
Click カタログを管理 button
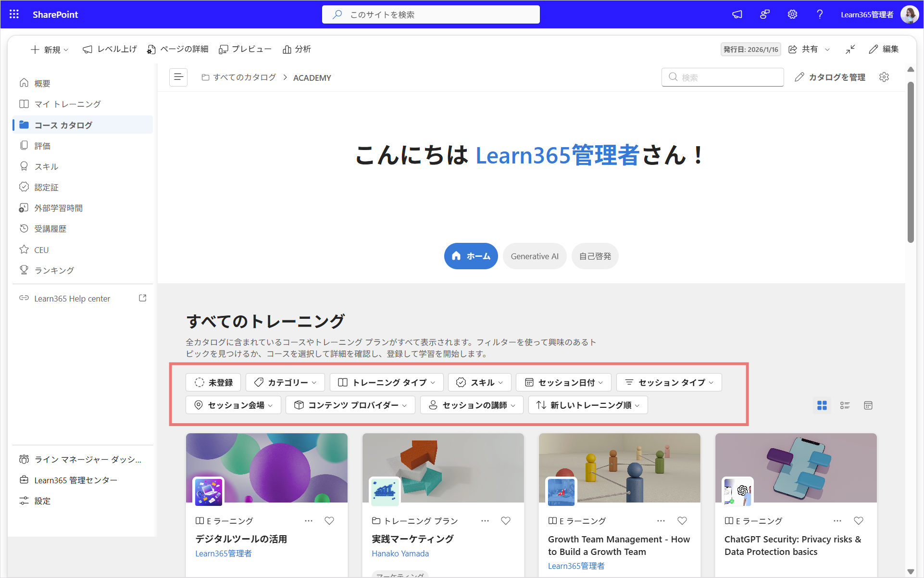pyautogui.click(x=830, y=77)
